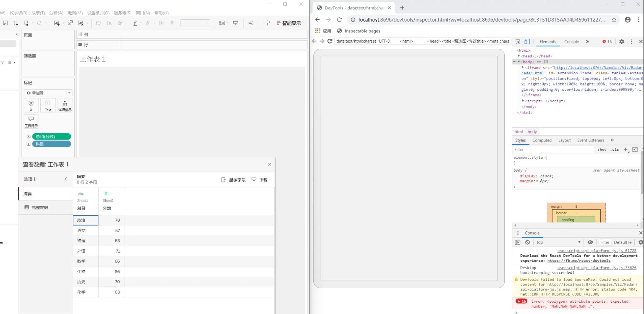
Task: Click the 总和(分数) green pill
Action: [x=51, y=137]
